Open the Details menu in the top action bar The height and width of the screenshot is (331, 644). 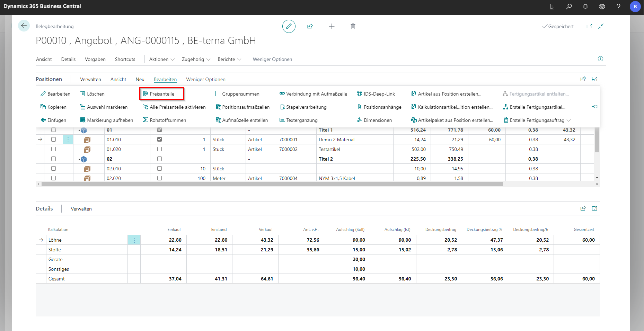click(68, 59)
